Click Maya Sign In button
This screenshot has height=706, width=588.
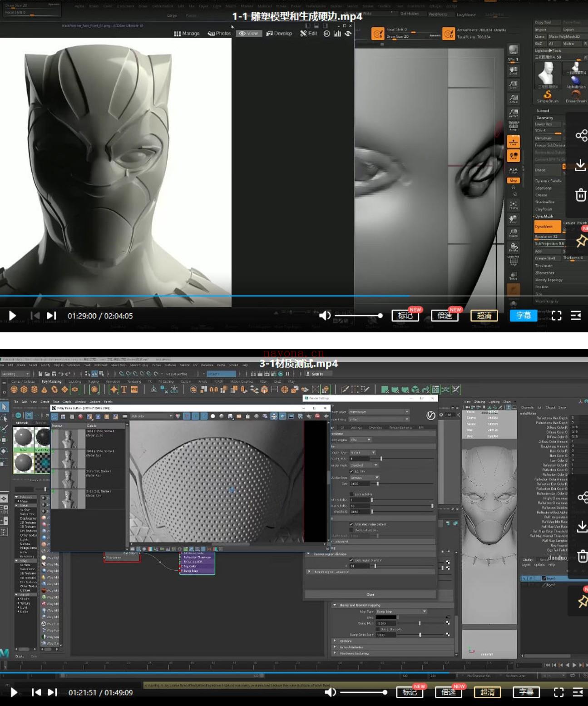click(315, 374)
